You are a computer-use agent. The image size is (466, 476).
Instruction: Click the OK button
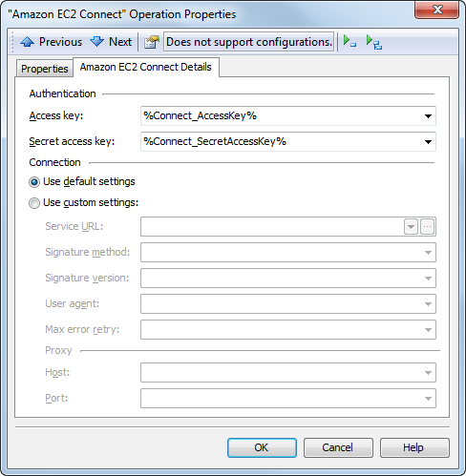[262, 447]
